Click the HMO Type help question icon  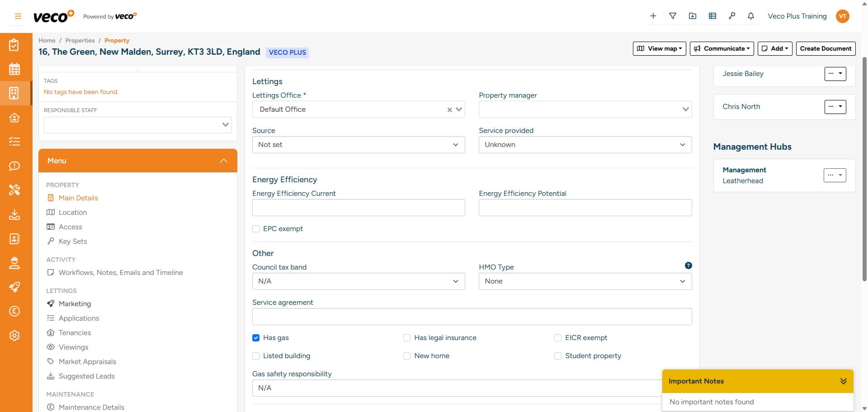click(x=688, y=266)
